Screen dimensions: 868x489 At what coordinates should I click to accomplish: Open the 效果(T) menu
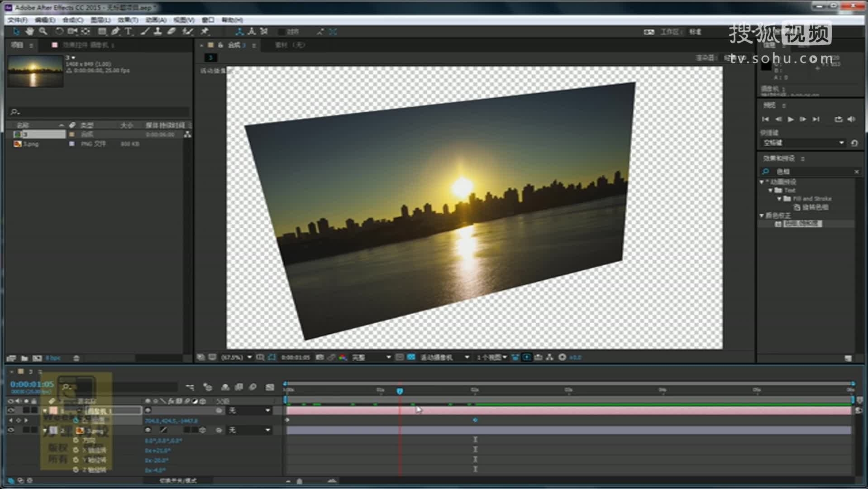pos(128,20)
